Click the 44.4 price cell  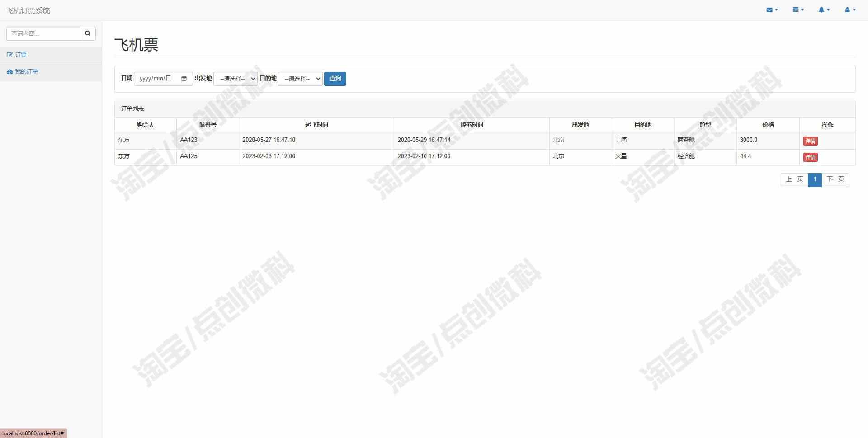point(768,157)
